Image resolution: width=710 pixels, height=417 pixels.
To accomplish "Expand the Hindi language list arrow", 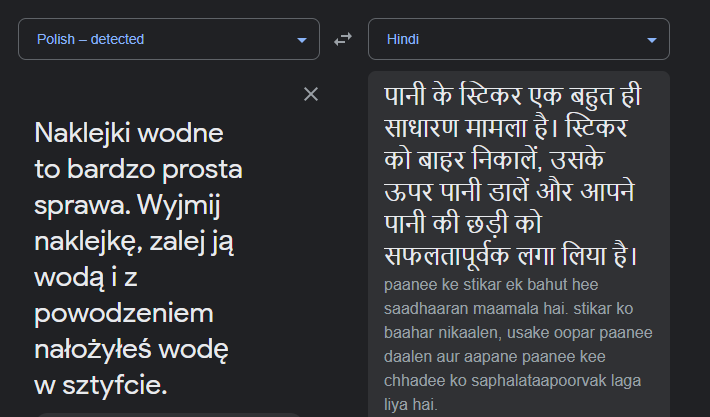I will (x=652, y=40).
